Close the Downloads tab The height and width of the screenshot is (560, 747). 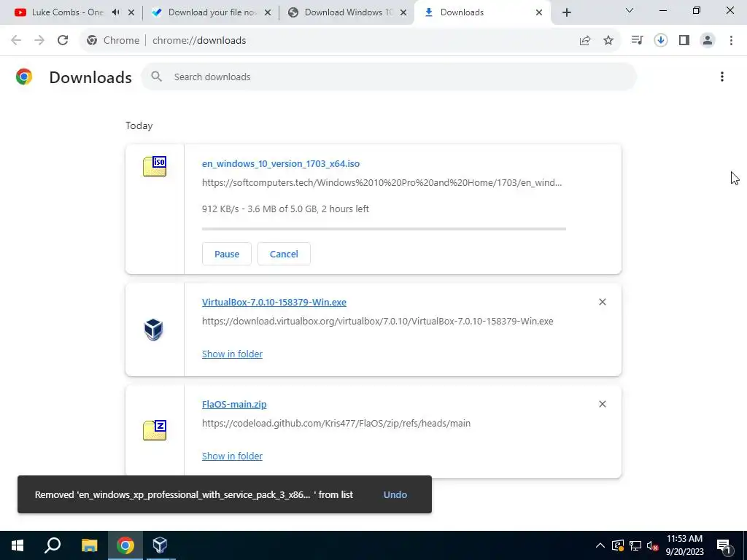(539, 12)
